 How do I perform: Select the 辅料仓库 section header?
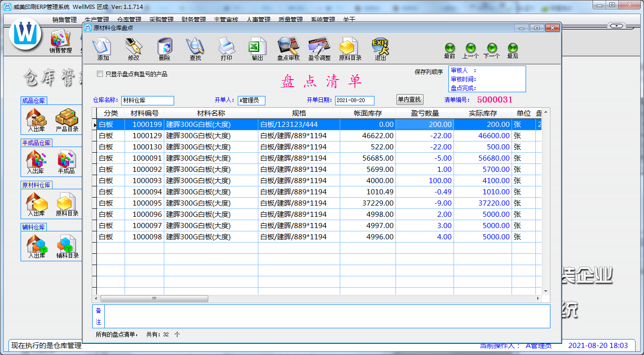tap(34, 227)
